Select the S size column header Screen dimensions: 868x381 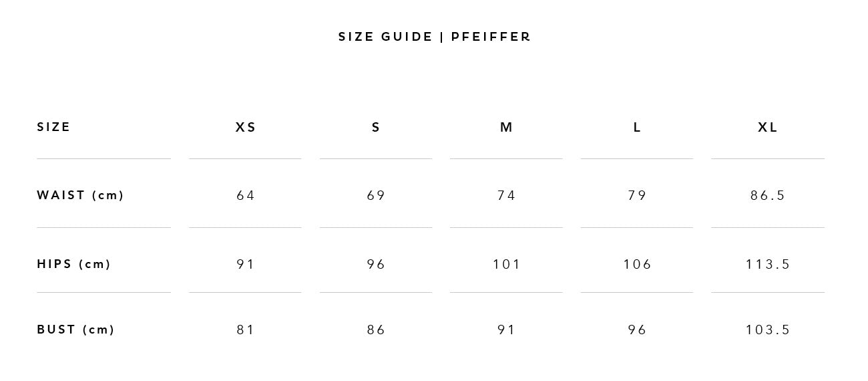pos(376,127)
